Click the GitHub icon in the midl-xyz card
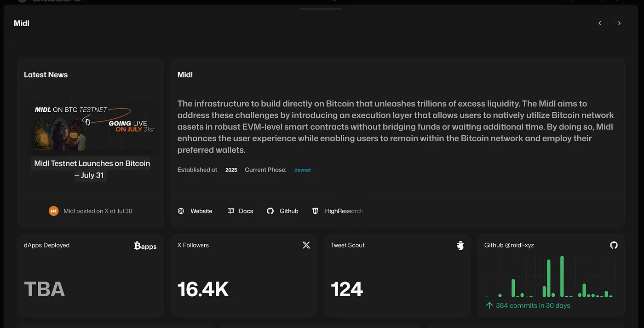 click(x=614, y=245)
